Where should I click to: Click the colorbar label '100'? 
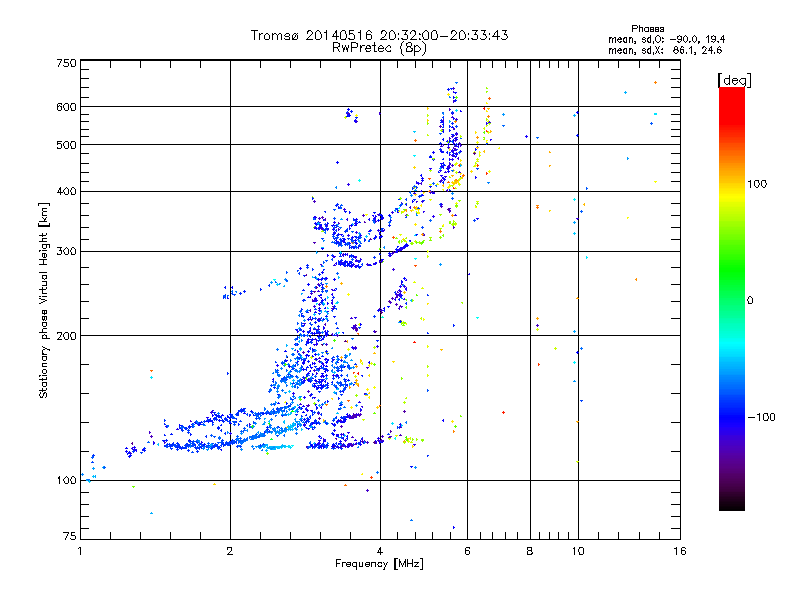tap(757, 184)
